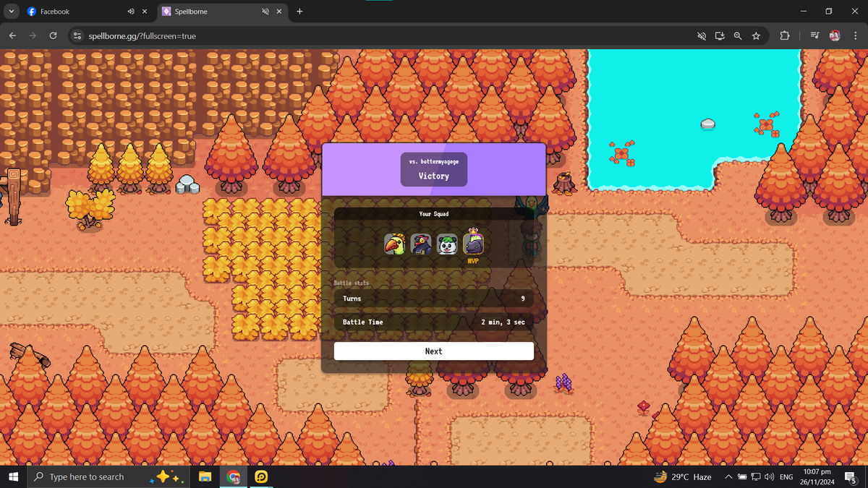868x488 pixels.
Task: Open the Chrome three-dot menu
Action: pyautogui.click(x=854, y=35)
